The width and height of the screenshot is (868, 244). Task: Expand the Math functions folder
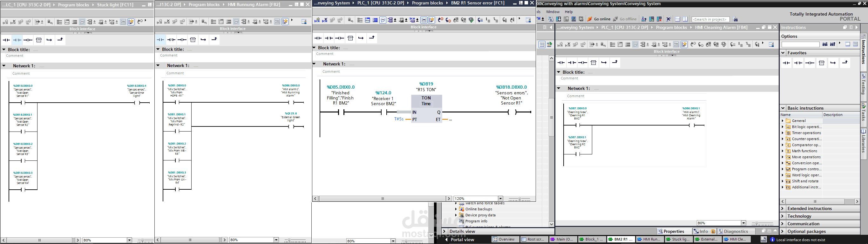[783, 151]
